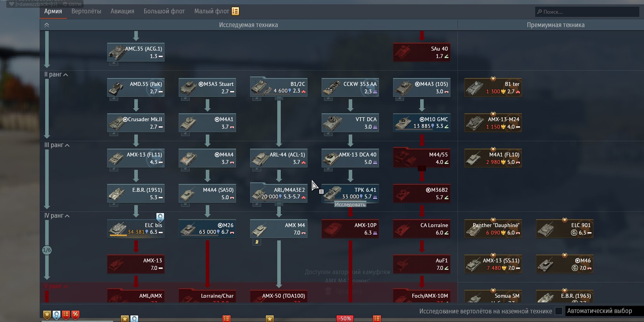
Task: Open the Вертолёты tab
Action: click(x=86, y=11)
